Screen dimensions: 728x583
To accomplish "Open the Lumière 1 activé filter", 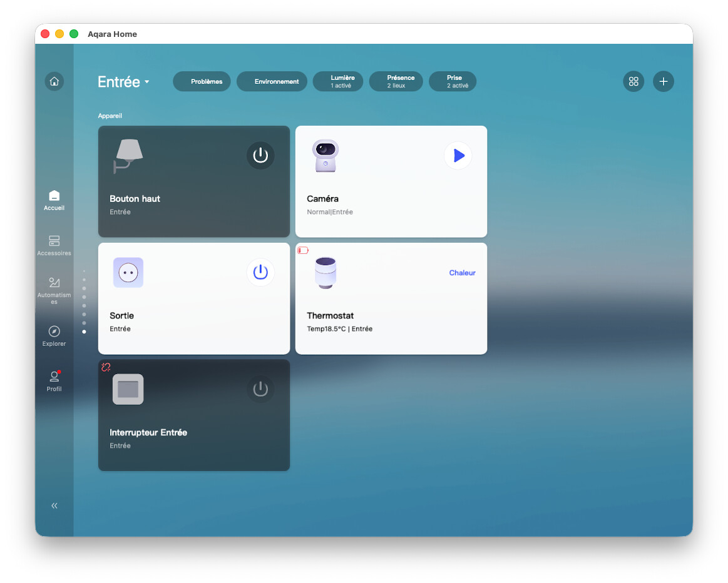I will tap(338, 81).
